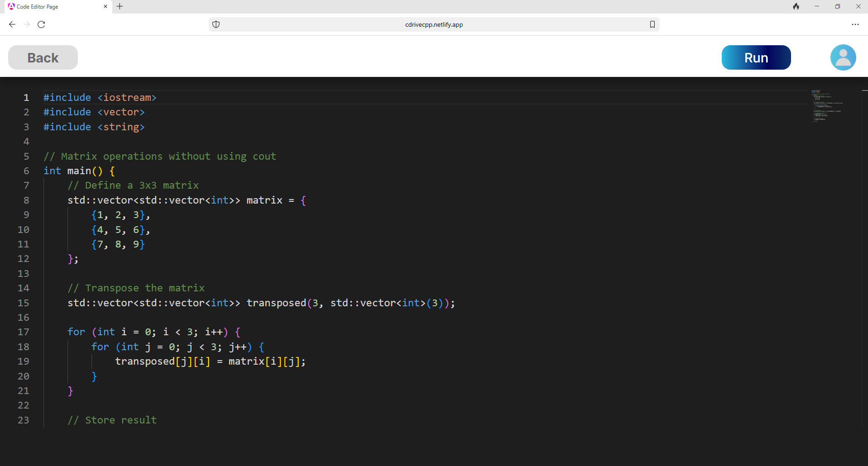Click the Back button
This screenshot has width=868, height=466.
(x=43, y=57)
